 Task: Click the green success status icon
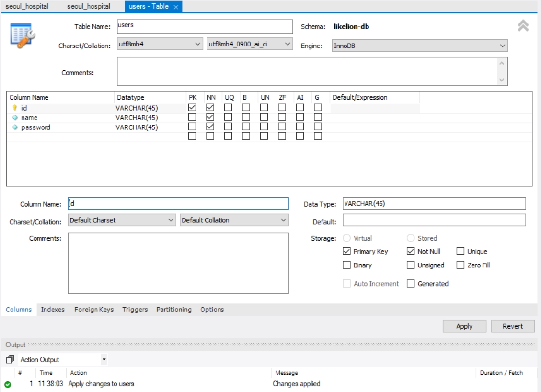point(8,384)
